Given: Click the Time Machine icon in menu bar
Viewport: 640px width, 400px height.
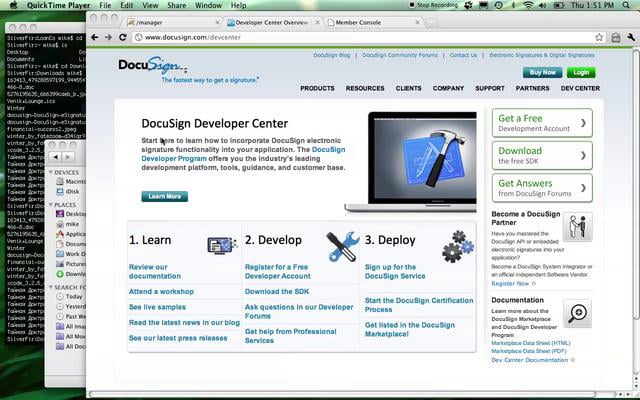Looking at the screenshot, I should coord(498,5).
